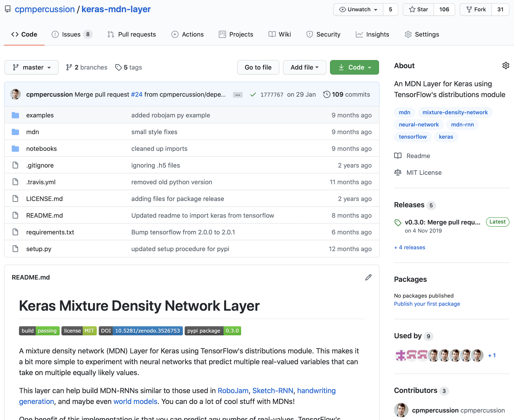Click the tensorflow topic tag

[413, 137]
